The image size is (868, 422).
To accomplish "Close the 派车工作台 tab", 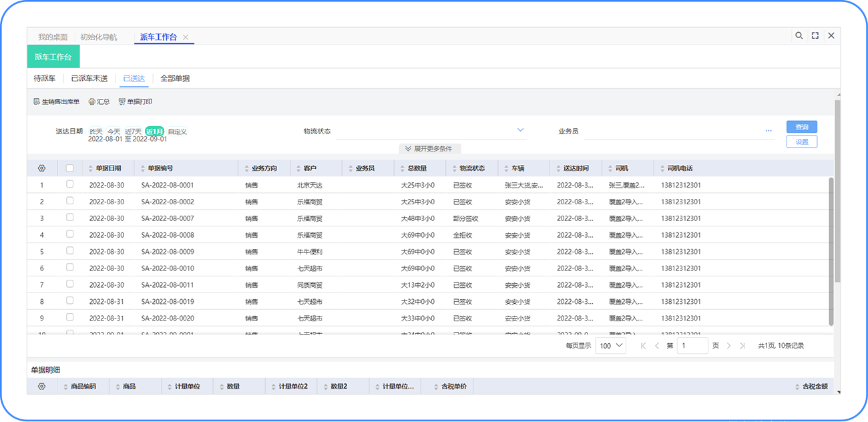I will tap(186, 37).
